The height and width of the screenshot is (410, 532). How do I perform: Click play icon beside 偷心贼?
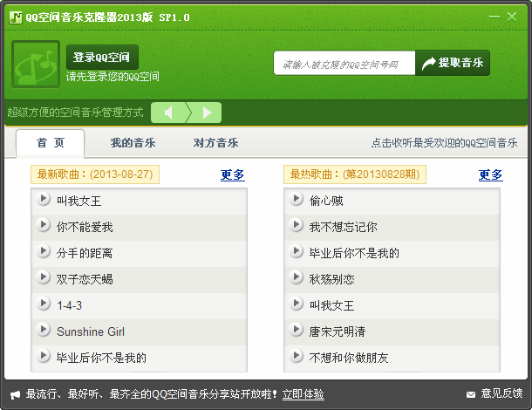(297, 200)
